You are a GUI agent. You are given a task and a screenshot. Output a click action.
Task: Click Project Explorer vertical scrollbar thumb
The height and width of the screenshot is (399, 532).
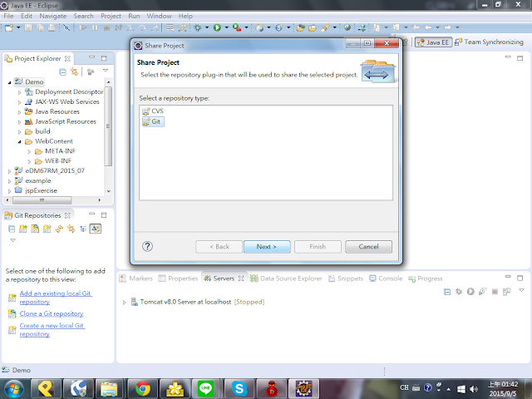tap(108, 126)
